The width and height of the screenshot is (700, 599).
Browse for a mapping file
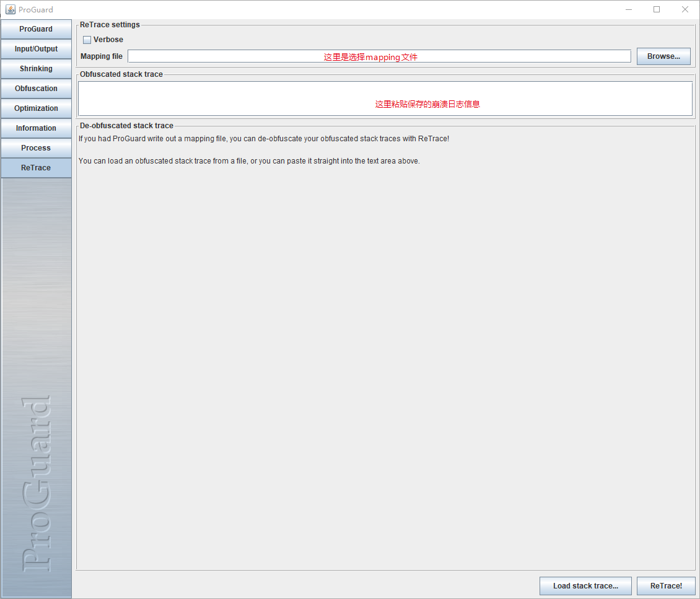pos(663,56)
